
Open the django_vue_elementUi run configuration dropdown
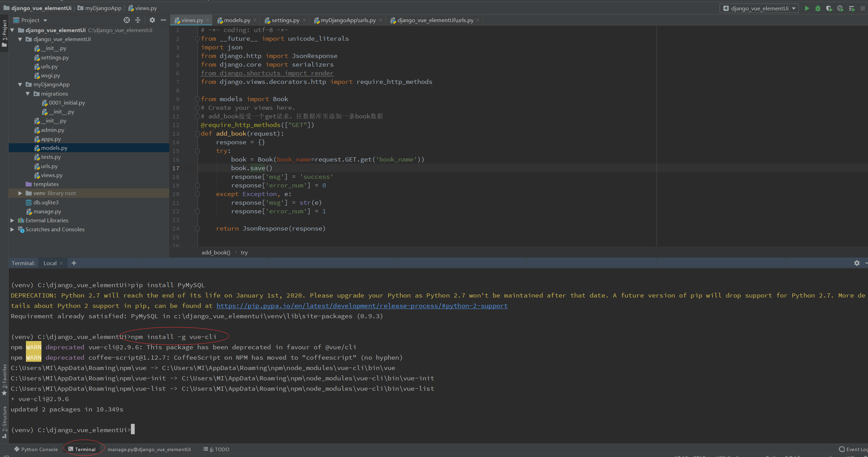coord(759,8)
